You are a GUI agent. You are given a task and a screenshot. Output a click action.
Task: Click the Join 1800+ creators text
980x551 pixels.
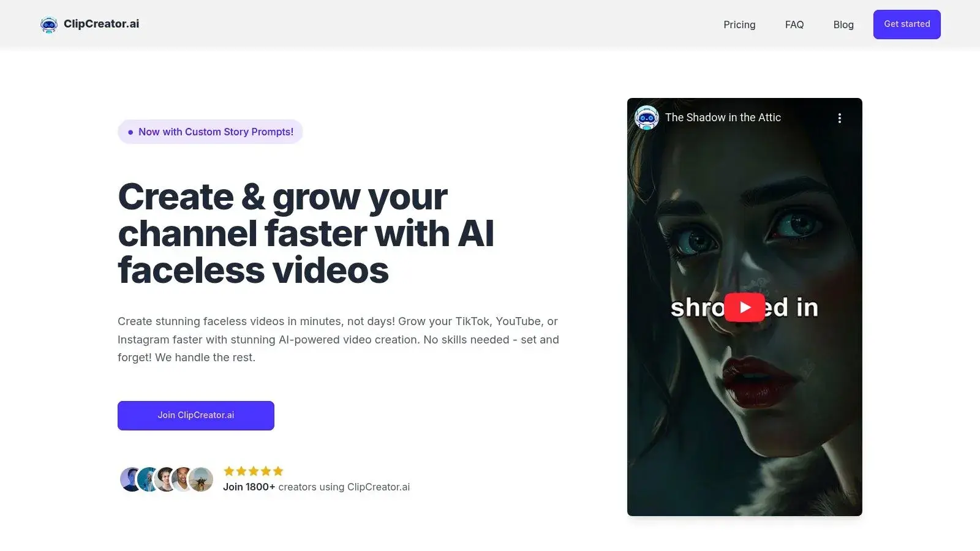[249, 487]
